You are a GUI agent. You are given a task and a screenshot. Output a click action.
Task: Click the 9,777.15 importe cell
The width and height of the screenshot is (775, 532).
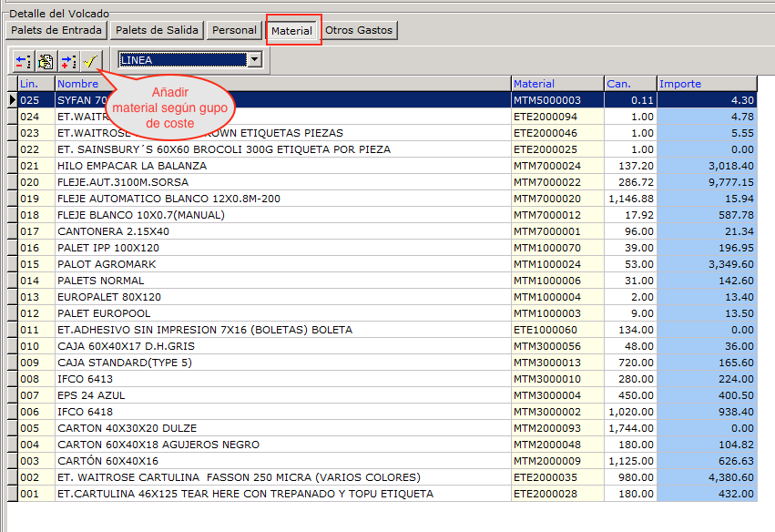point(707,182)
